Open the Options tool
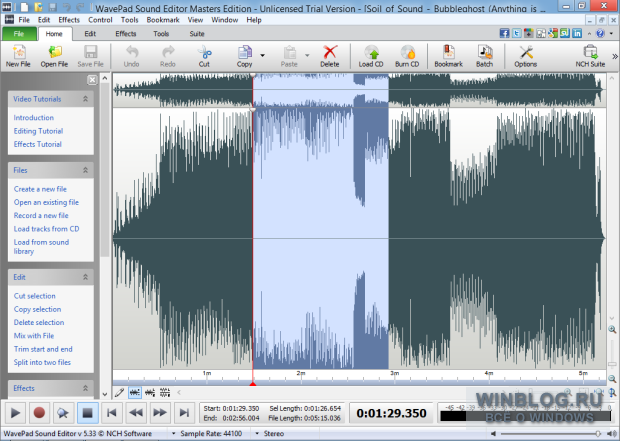 (x=525, y=56)
